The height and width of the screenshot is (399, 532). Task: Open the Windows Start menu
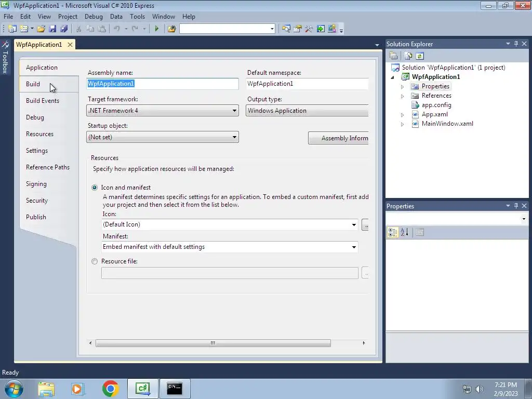point(14,389)
